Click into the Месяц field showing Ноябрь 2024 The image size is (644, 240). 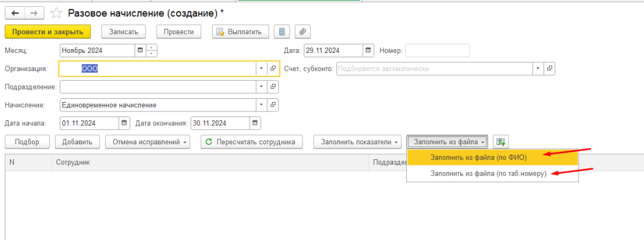click(97, 50)
